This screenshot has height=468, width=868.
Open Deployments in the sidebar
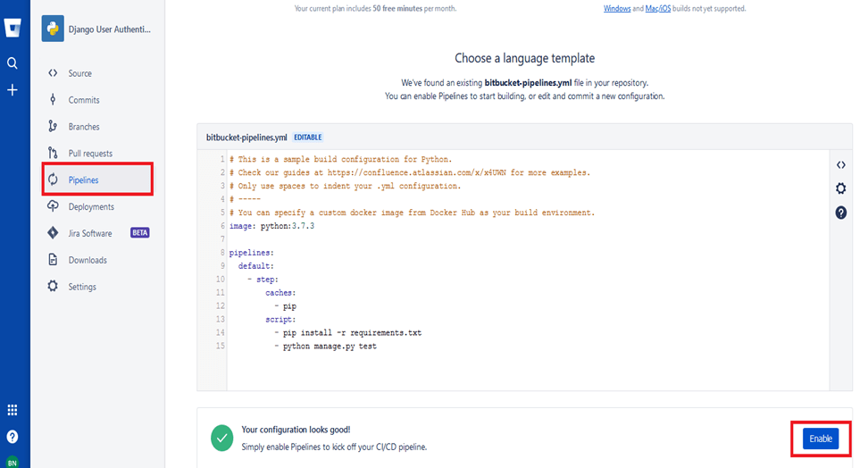click(x=91, y=206)
